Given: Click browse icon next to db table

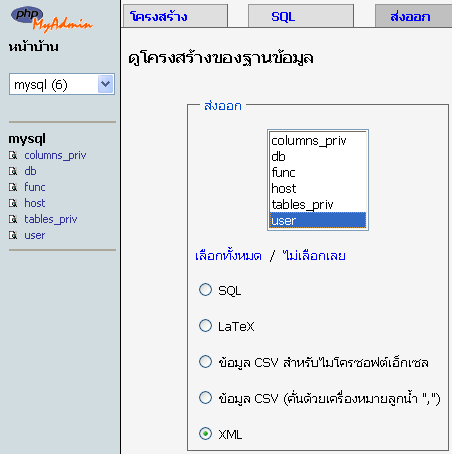Looking at the screenshot, I should (13, 171).
